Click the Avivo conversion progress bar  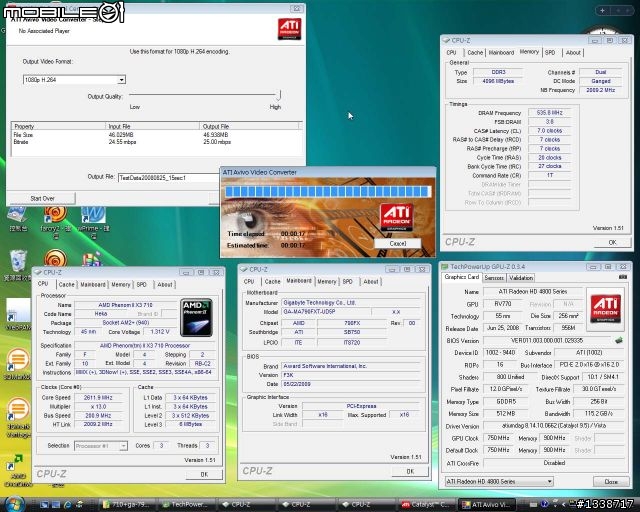click(x=328, y=191)
